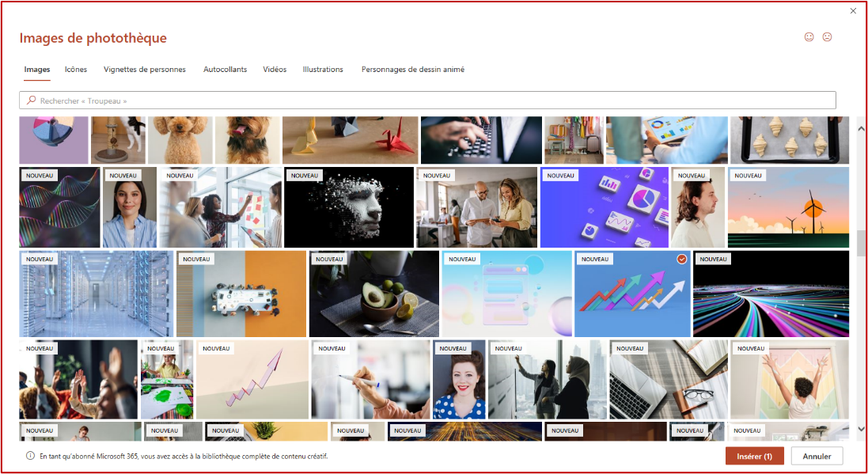Click the search magnifier icon
The height and width of the screenshot is (474, 868).
pos(31,100)
